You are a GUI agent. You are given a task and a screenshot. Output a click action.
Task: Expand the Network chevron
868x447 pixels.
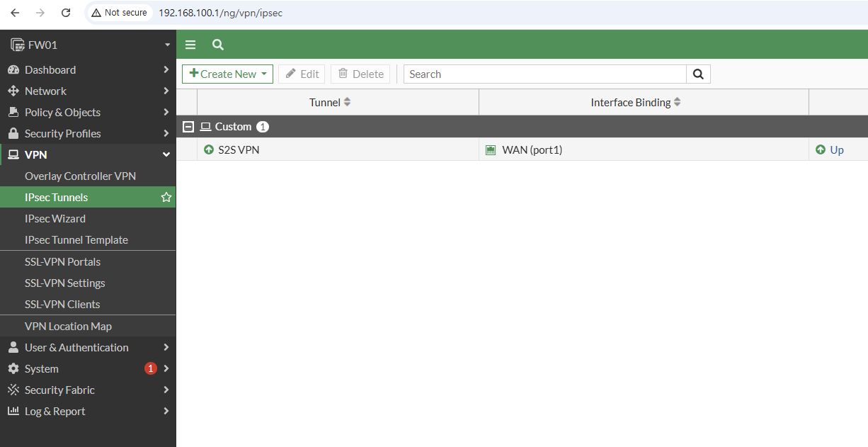[x=166, y=91]
